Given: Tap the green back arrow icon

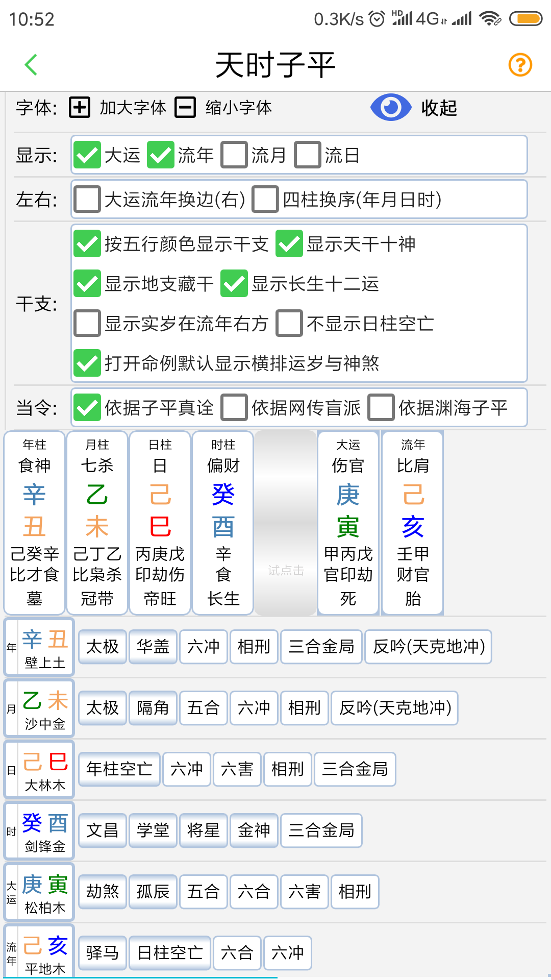Looking at the screenshot, I should 31,65.
